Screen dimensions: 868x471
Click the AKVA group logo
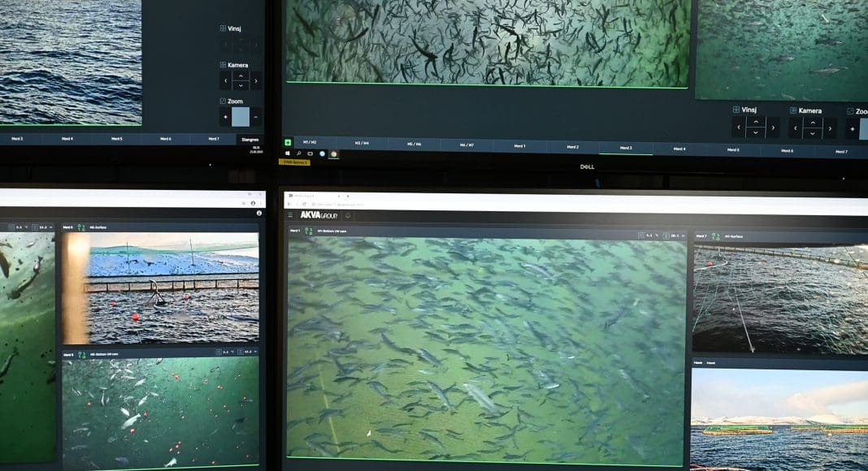[319, 215]
